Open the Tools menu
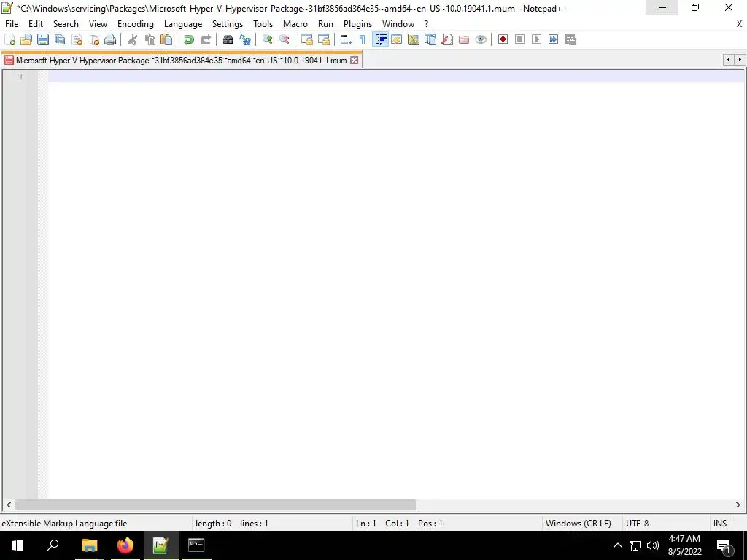This screenshot has width=747, height=560. [263, 24]
